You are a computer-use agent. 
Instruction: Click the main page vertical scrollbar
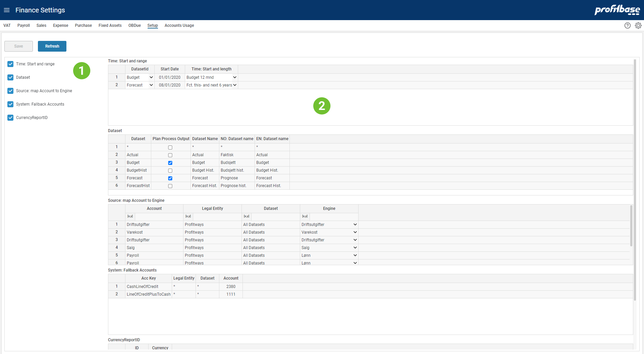coord(635,179)
